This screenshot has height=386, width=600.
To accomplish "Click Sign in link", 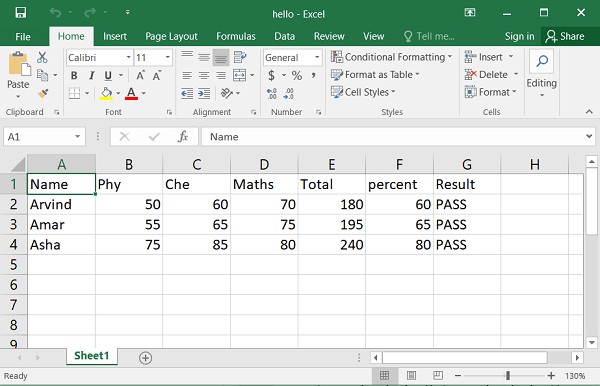I will (519, 36).
